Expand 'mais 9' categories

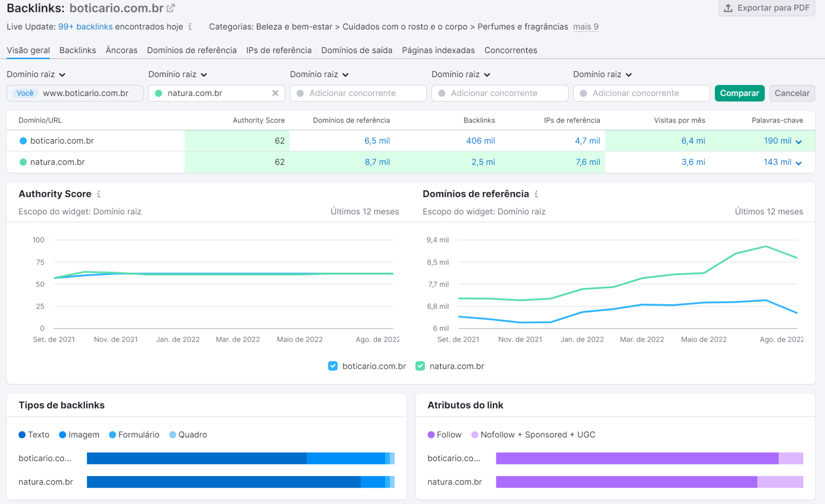(x=586, y=27)
